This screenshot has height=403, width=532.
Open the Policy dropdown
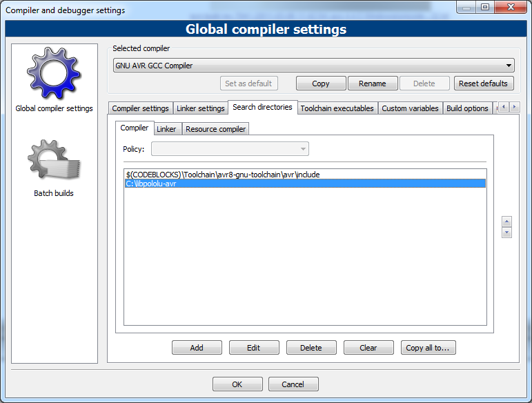[230, 149]
